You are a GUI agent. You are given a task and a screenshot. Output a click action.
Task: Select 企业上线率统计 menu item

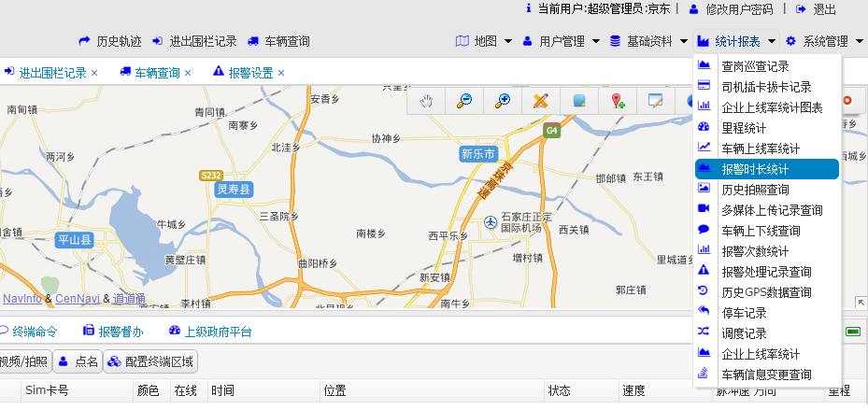[x=767, y=354]
